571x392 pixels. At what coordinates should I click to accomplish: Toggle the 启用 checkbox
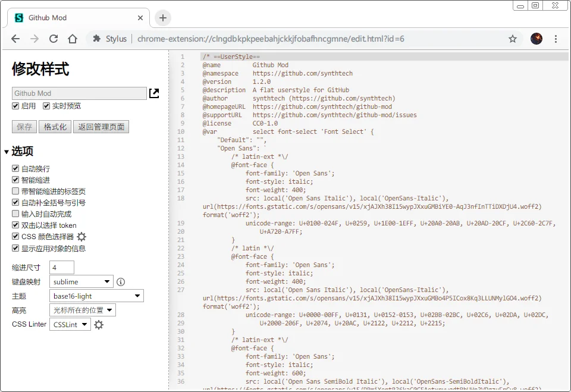pos(16,106)
